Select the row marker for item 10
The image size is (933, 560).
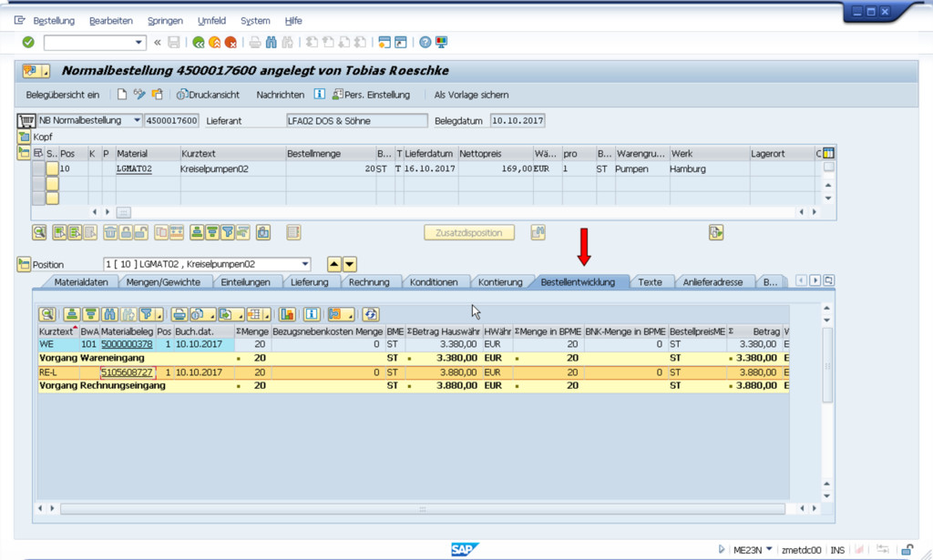pyautogui.click(x=37, y=168)
